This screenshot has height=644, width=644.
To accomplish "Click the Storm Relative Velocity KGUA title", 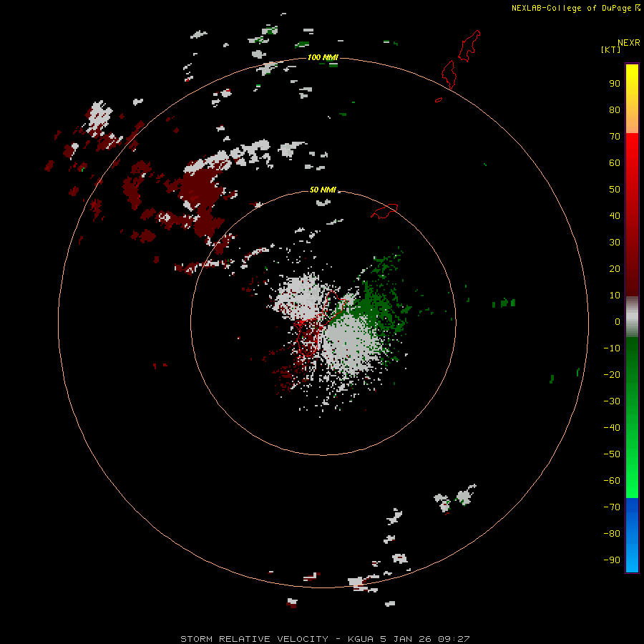I will point(325,639).
